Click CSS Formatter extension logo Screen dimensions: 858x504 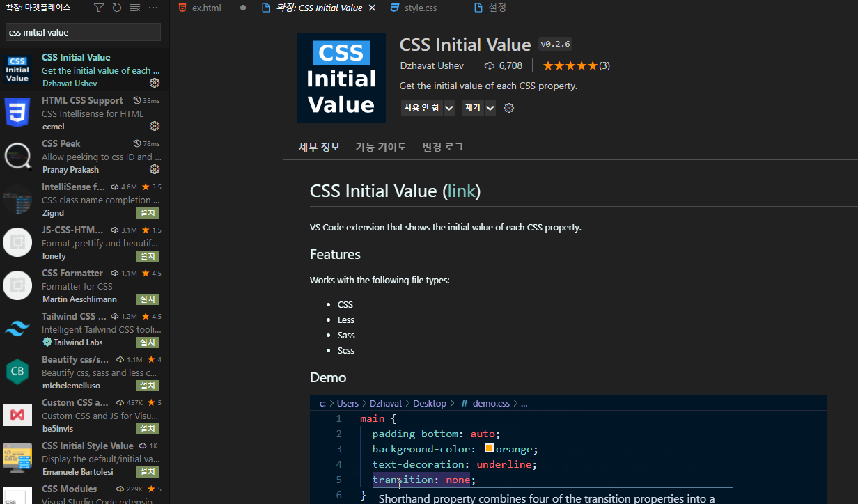[x=17, y=285]
